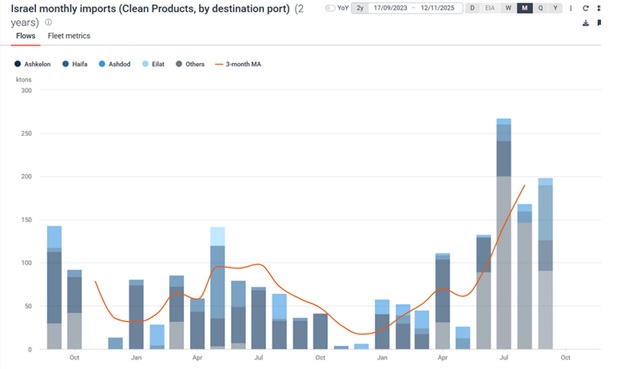Click the Ashdod legend color dot

pos(102,64)
